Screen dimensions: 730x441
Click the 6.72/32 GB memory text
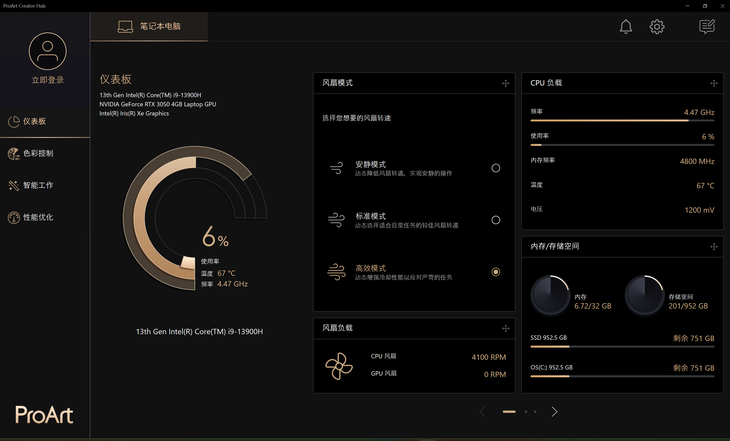593,306
